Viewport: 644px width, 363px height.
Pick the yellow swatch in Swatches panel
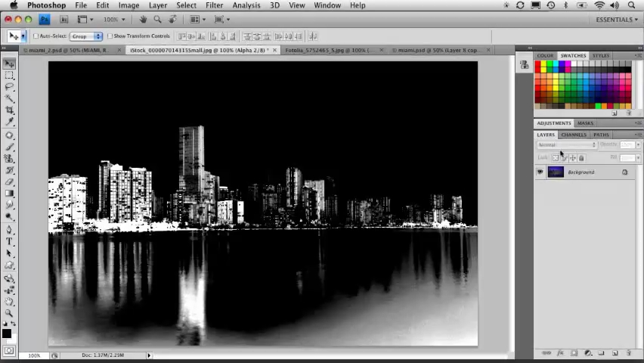(543, 64)
